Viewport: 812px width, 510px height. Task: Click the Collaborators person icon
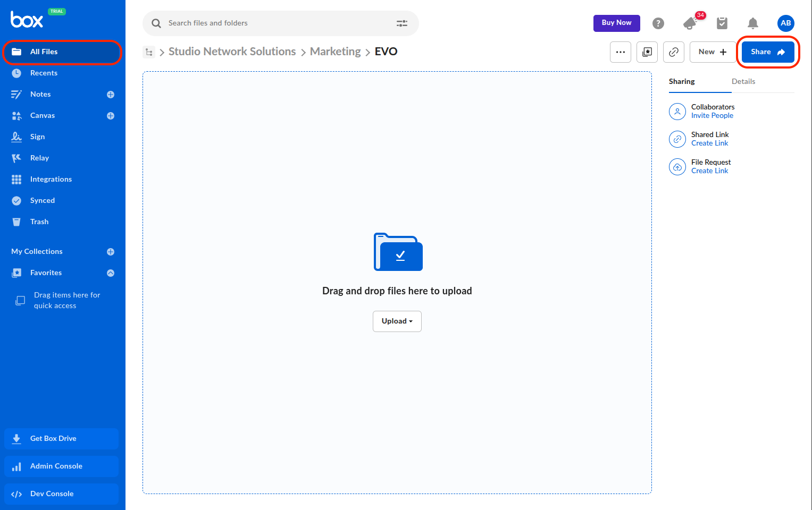(677, 112)
